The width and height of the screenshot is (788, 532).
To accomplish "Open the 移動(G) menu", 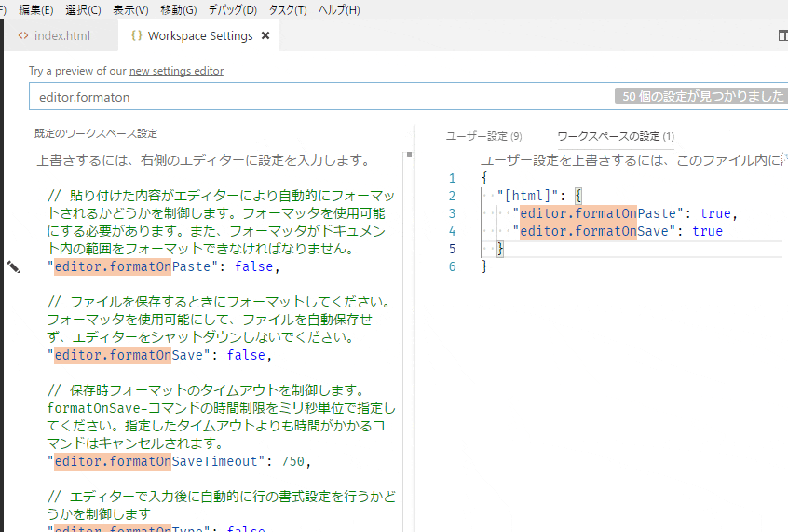I will coord(179,10).
